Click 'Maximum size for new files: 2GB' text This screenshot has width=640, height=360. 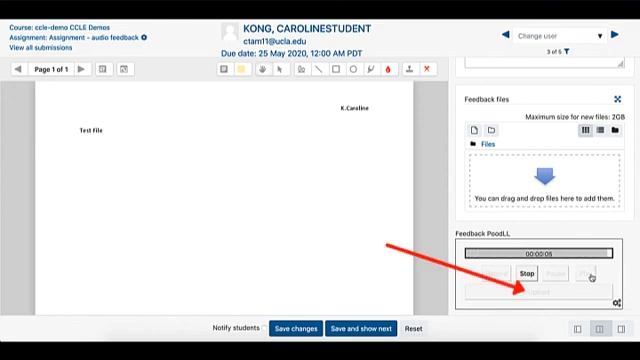575,117
